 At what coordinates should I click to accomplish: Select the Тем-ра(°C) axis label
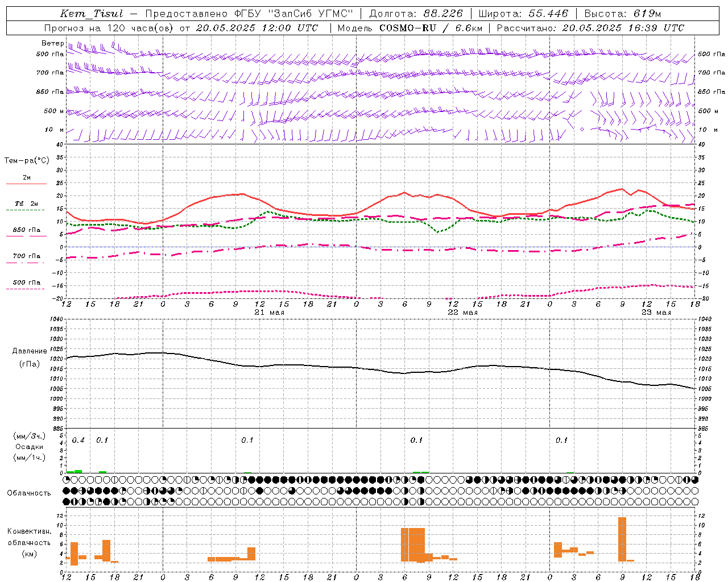[x=27, y=161]
